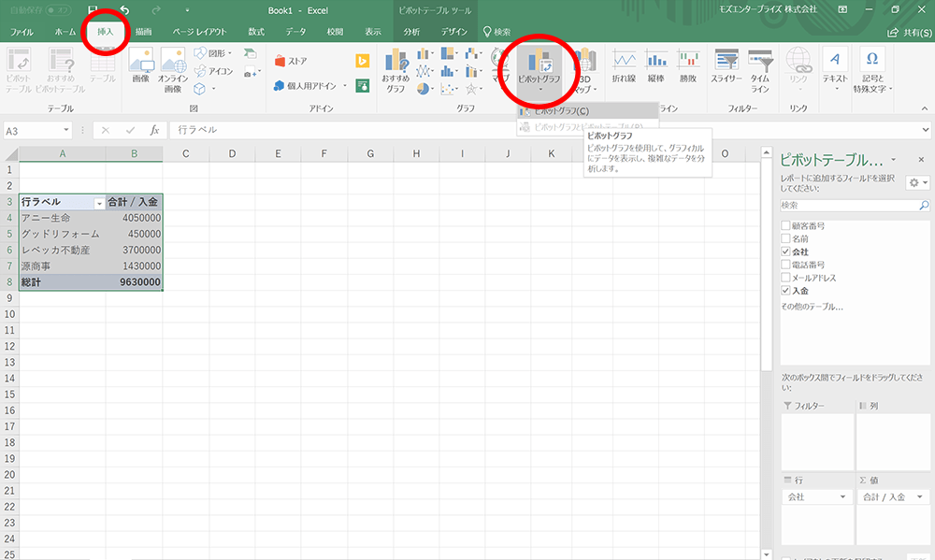
Task: Select cell with アニー生命
Action: [x=62, y=218]
